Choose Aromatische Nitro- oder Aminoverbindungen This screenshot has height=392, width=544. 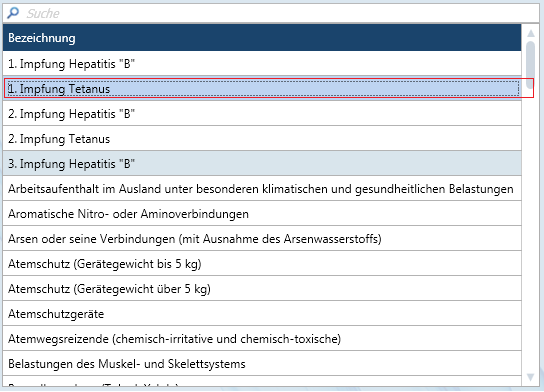[x=262, y=214]
